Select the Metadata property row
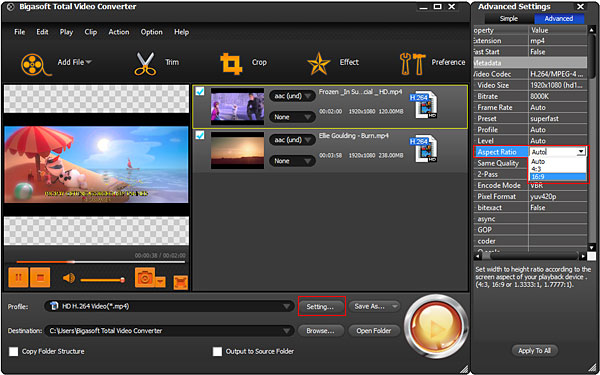 click(x=530, y=63)
